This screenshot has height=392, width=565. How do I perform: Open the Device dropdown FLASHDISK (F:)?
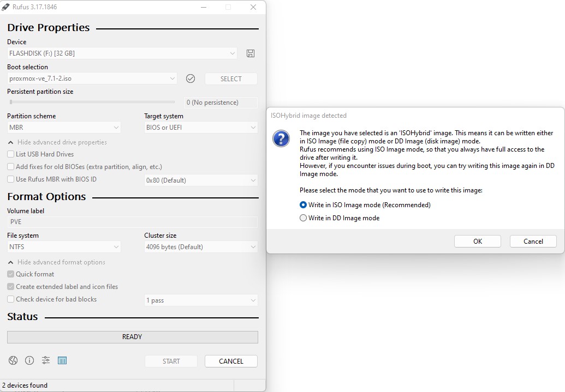click(x=122, y=53)
